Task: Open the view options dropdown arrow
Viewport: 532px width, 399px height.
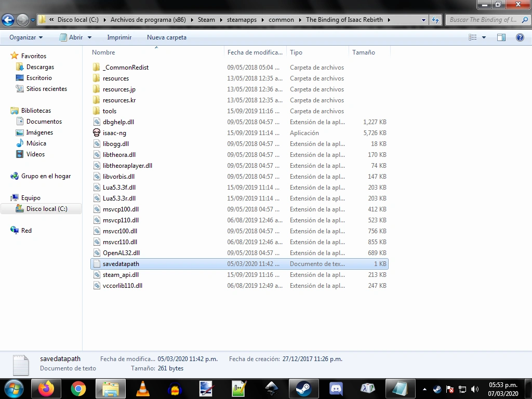Action: pyautogui.click(x=484, y=37)
